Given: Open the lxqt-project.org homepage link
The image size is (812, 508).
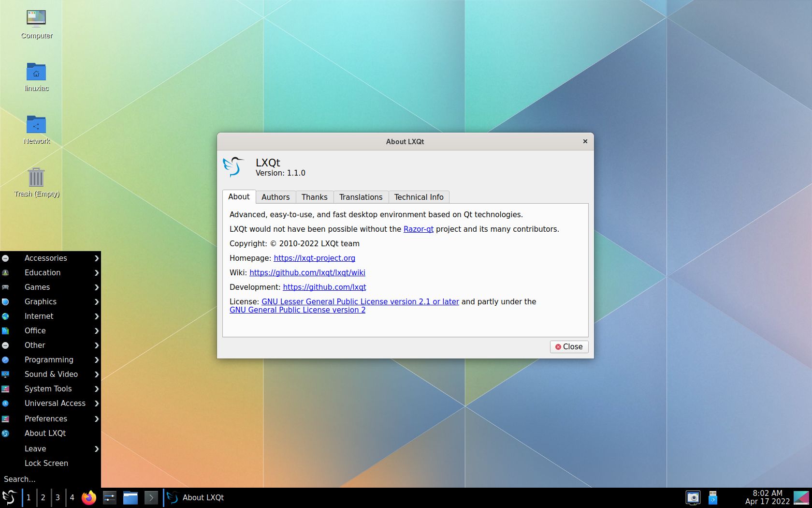Looking at the screenshot, I should tap(315, 258).
